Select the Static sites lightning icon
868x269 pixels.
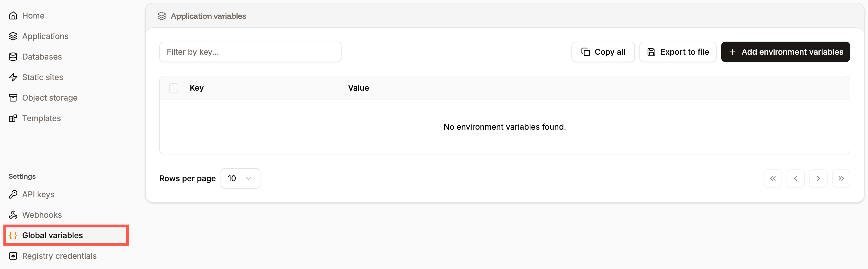13,77
